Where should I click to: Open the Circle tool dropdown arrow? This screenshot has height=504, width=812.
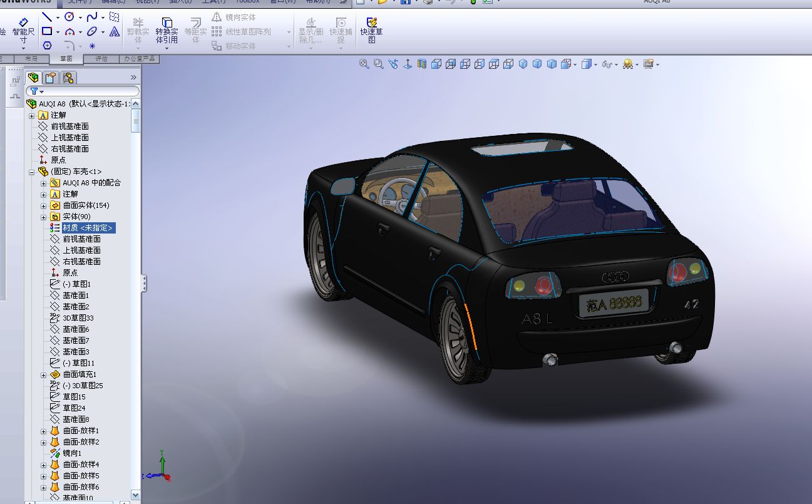[x=80, y=18]
